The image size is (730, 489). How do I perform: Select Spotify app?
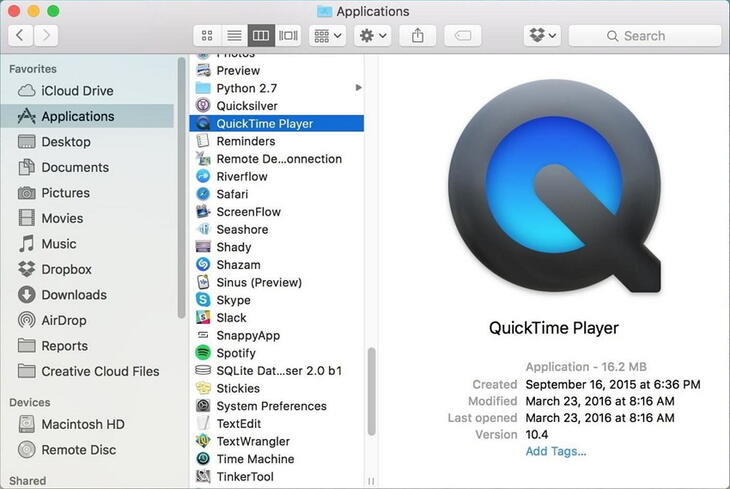(x=277, y=353)
